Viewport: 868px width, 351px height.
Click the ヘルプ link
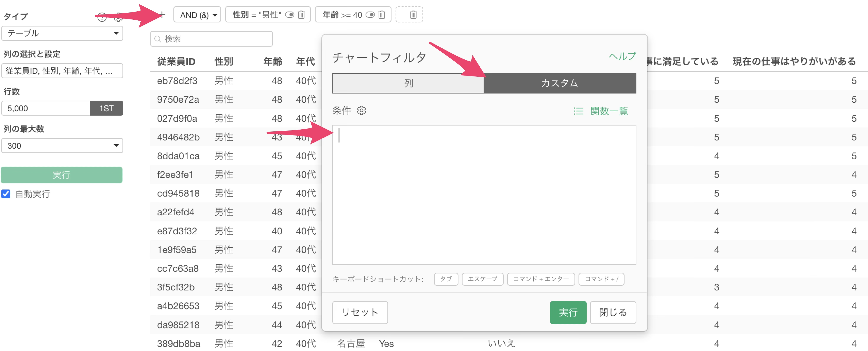point(622,56)
